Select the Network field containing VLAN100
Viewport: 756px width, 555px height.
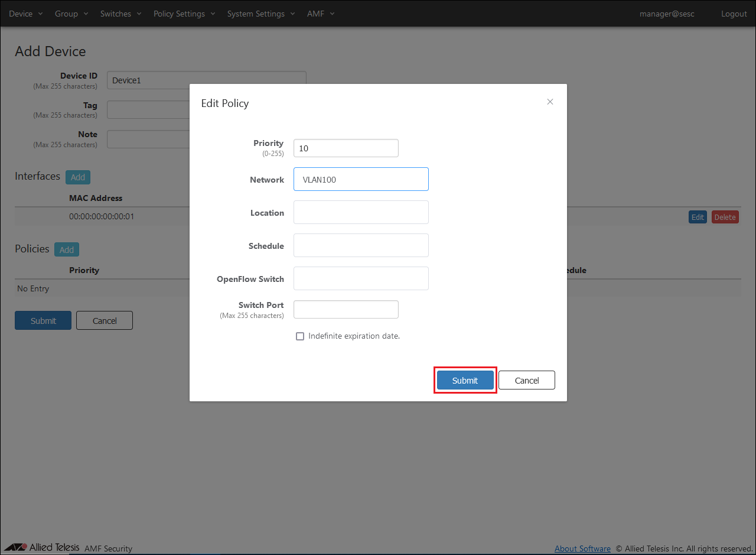coord(360,179)
